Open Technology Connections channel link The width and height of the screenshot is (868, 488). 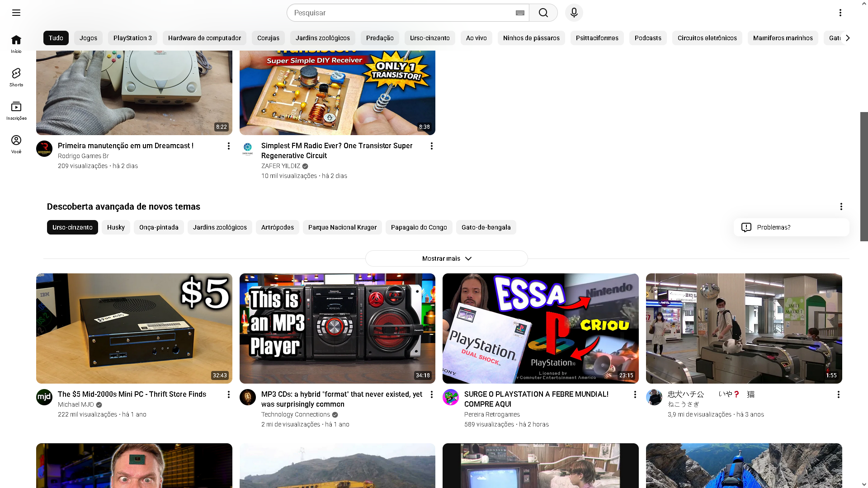(x=296, y=414)
